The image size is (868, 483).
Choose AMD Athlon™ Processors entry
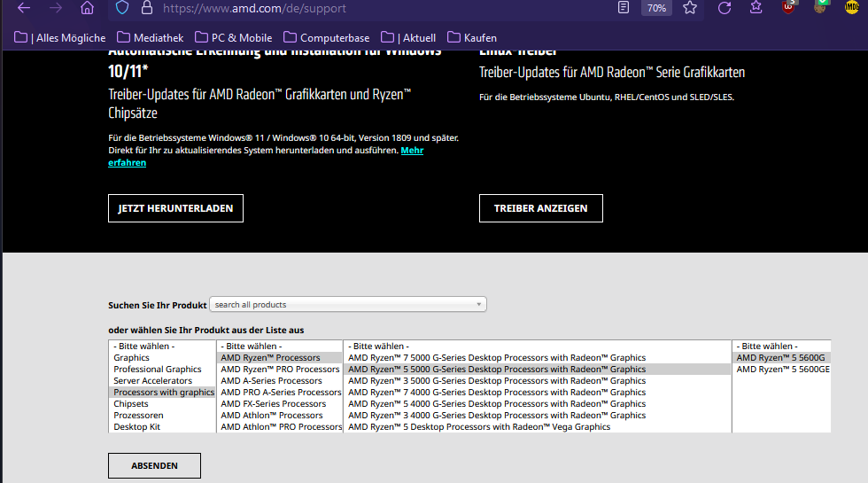coord(280,416)
